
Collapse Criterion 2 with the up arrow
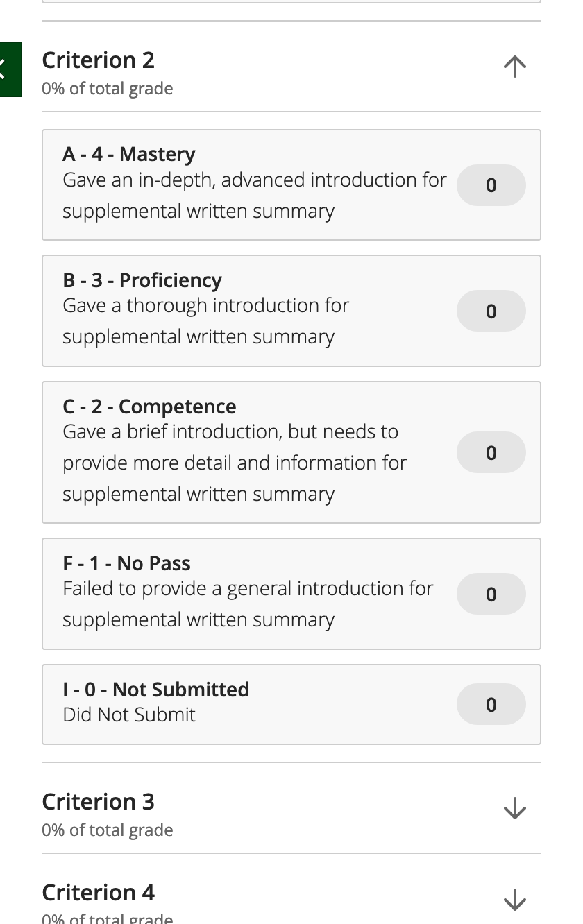pyautogui.click(x=514, y=67)
